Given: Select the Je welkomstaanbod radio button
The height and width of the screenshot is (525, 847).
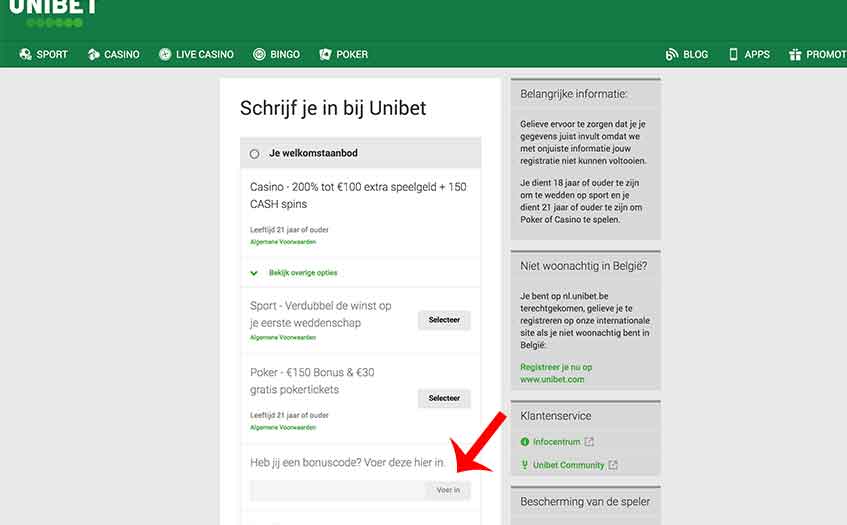Looking at the screenshot, I should [254, 154].
